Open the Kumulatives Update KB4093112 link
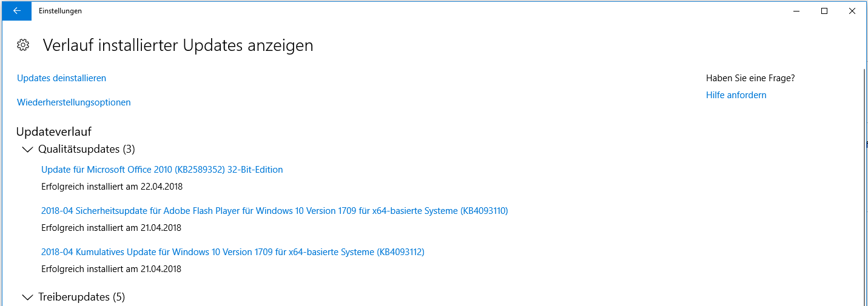The image size is (868, 306). (233, 252)
